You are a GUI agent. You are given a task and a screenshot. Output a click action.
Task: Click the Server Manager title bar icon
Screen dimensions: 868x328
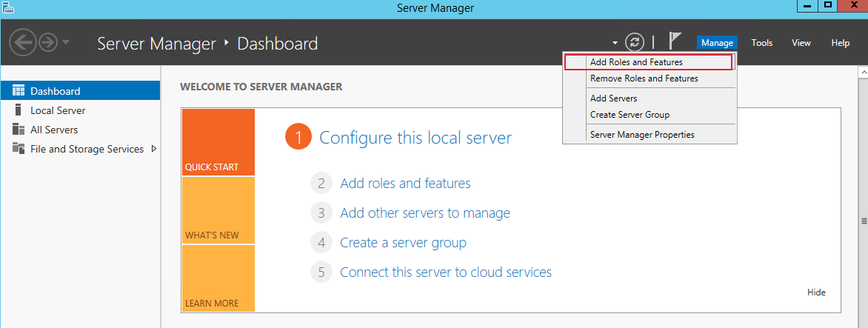(x=7, y=7)
